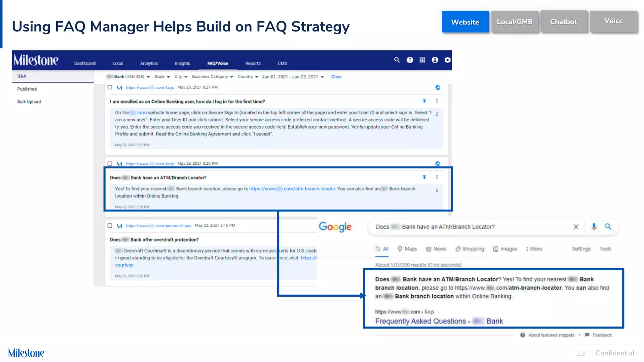Expand the City filter dropdown
Viewport: 644px width, 362px height.
pyautogui.click(x=181, y=77)
